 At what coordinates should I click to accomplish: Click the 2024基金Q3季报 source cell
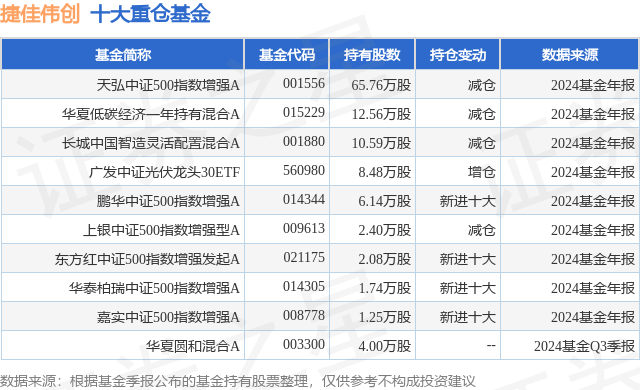(584, 346)
